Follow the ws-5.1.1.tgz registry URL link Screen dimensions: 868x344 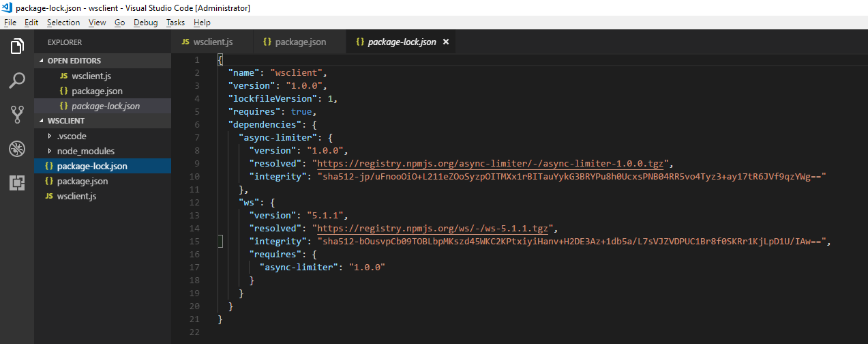tap(434, 228)
